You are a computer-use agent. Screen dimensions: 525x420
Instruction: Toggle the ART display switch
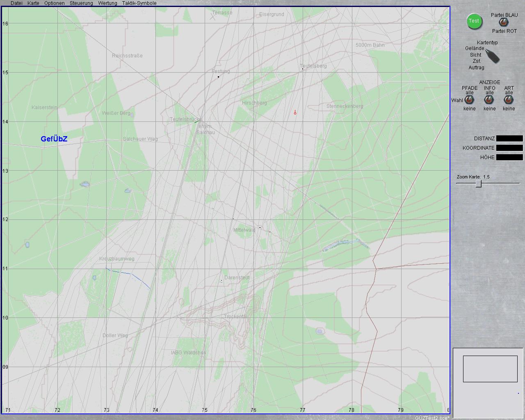pyautogui.click(x=509, y=100)
